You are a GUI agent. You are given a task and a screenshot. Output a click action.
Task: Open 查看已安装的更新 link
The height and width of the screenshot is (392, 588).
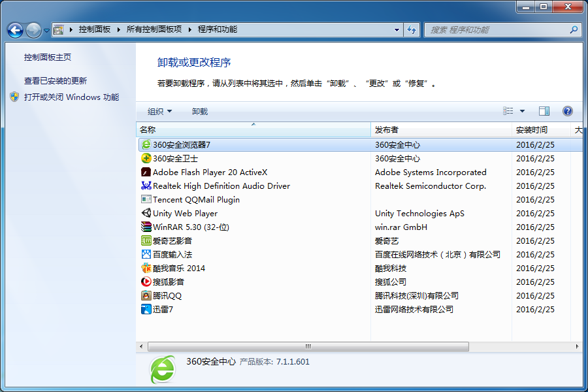[x=56, y=80]
